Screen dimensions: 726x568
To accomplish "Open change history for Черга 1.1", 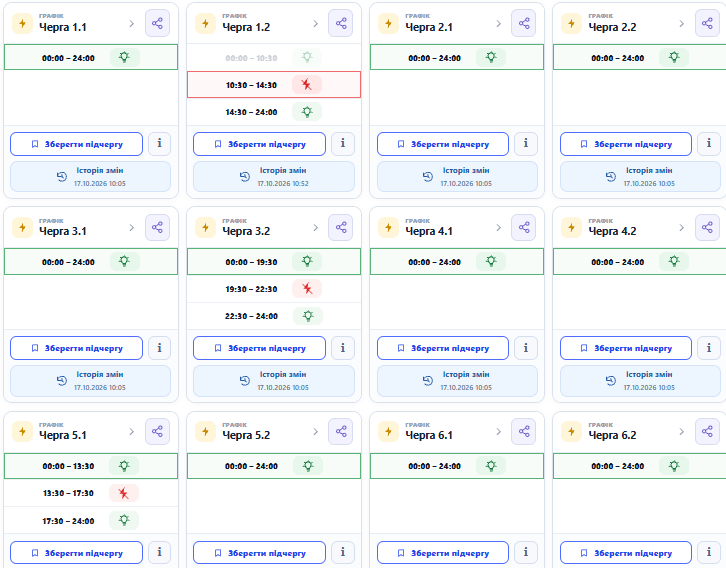I will (x=90, y=176).
